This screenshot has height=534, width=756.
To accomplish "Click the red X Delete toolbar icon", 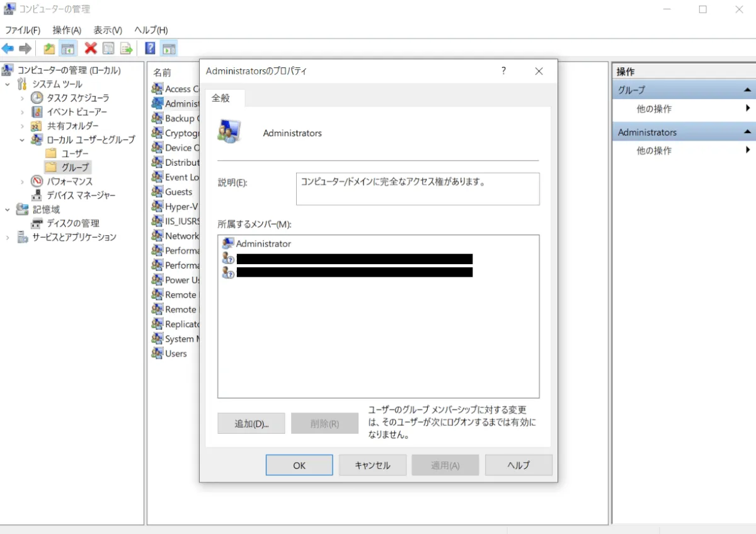I will [91, 48].
